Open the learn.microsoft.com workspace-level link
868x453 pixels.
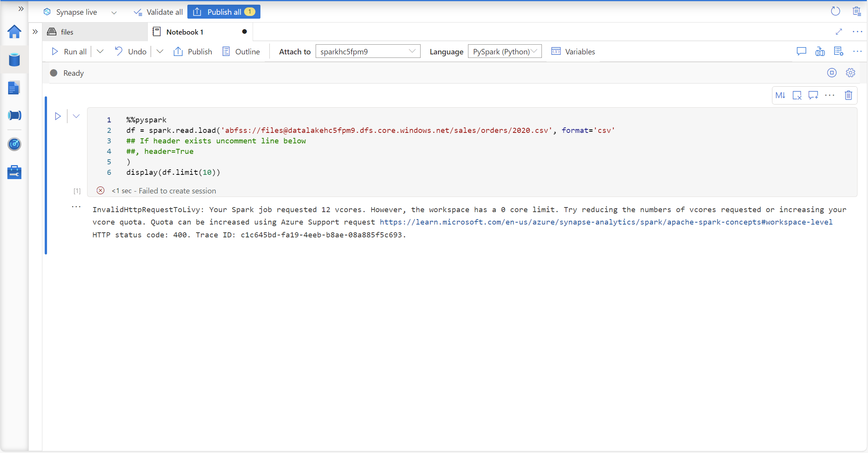coord(606,222)
